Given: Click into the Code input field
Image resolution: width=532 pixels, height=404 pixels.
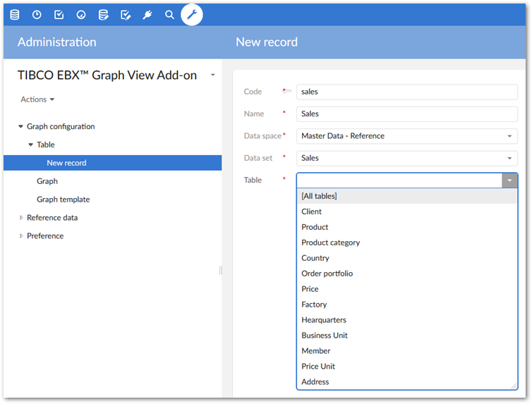Looking at the screenshot, I should point(406,92).
